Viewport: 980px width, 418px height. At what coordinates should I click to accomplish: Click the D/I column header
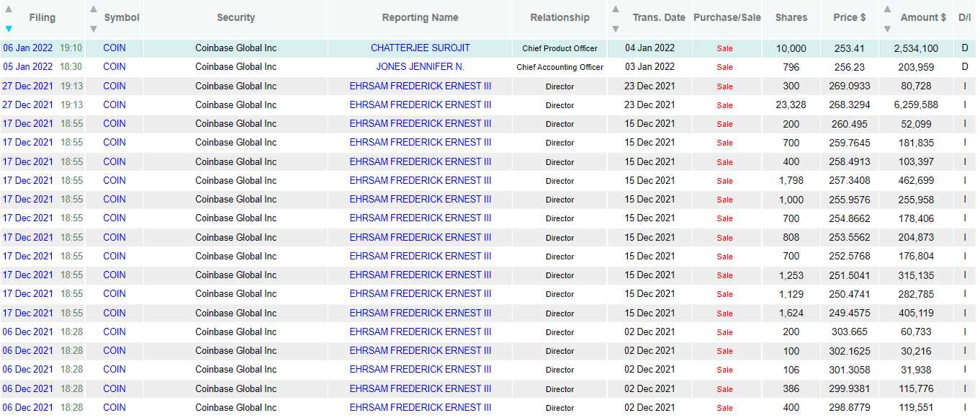[965, 17]
